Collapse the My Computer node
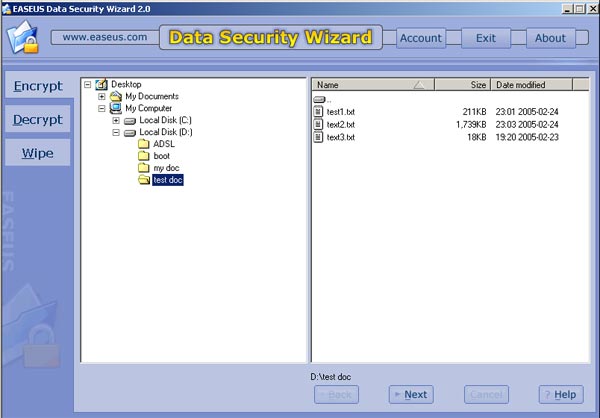The image size is (600, 418). [101, 108]
